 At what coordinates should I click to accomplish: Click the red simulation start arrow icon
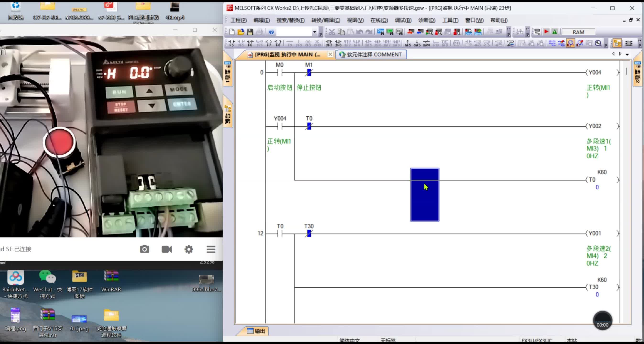[x=546, y=32]
